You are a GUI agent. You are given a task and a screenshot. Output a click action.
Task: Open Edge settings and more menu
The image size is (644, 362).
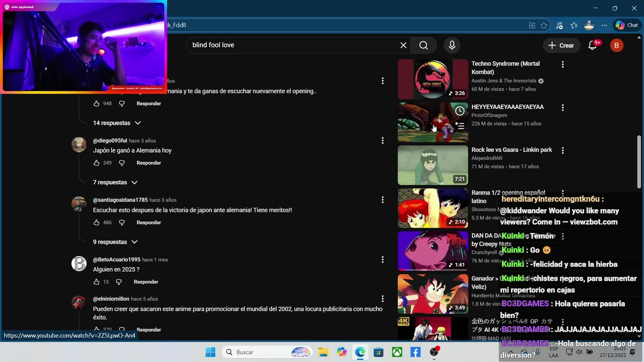click(x=604, y=25)
